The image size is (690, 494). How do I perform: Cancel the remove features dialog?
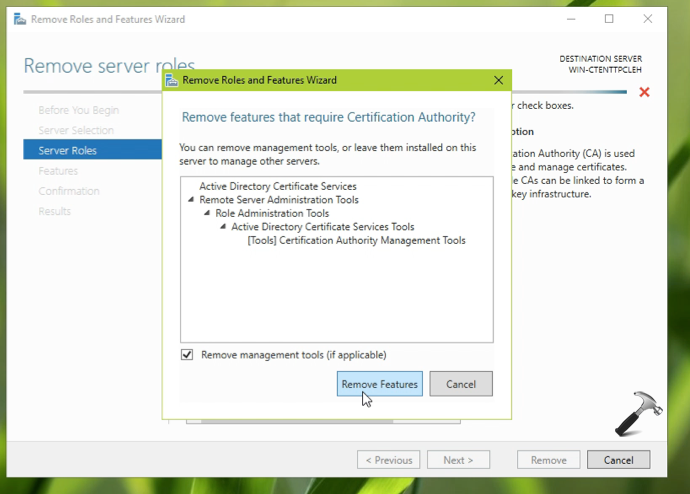(461, 384)
